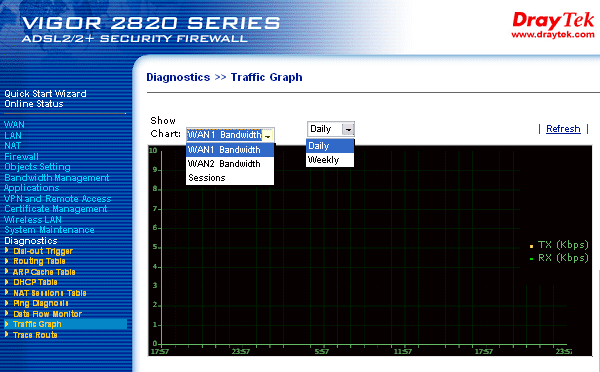
Task: Click the yellow TX (Kbps) legend marker
Action: click(x=531, y=246)
